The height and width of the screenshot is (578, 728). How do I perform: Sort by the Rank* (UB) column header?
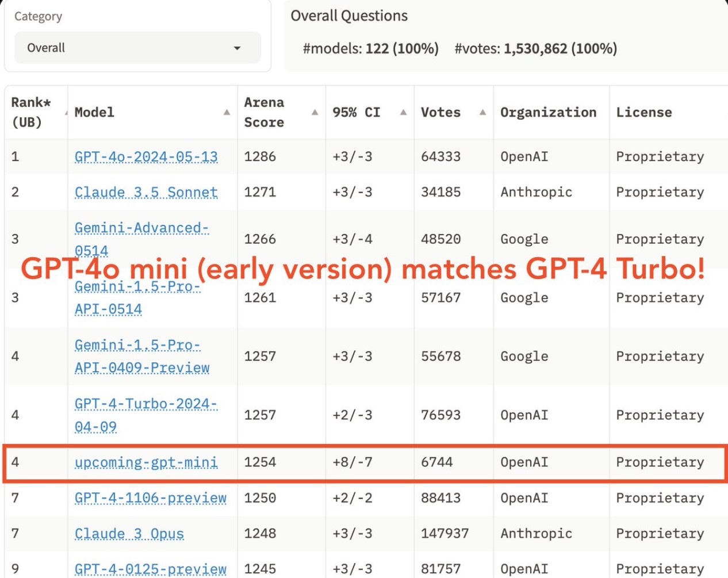[x=31, y=112]
